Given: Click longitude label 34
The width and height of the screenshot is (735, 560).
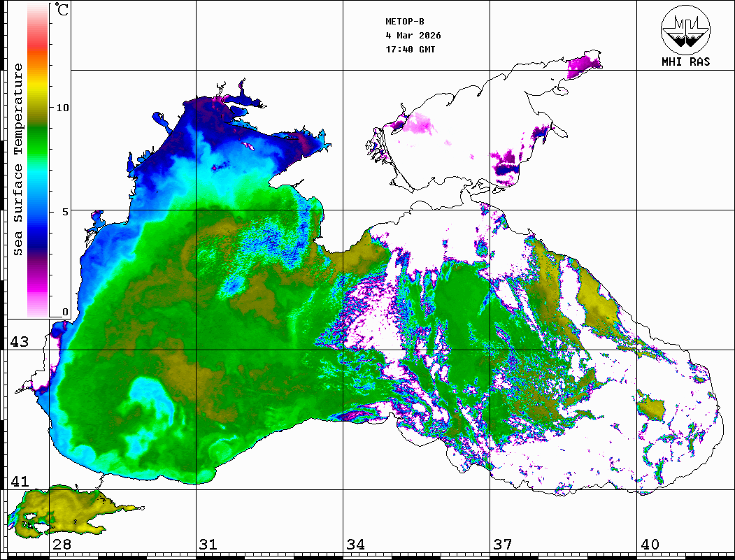Looking at the screenshot, I should [x=355, y=545].
